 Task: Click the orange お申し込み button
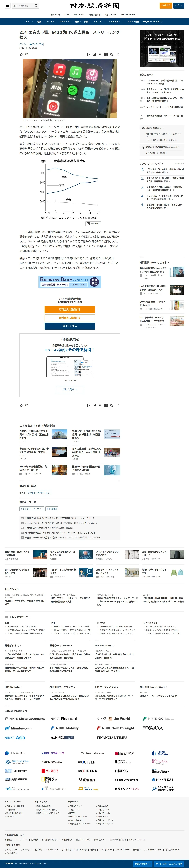point(166,5)
